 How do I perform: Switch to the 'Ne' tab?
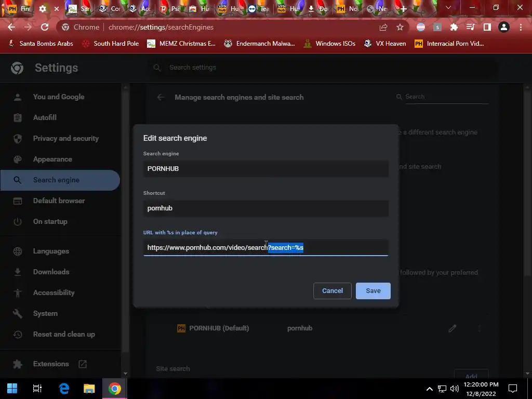click(377, 9)
